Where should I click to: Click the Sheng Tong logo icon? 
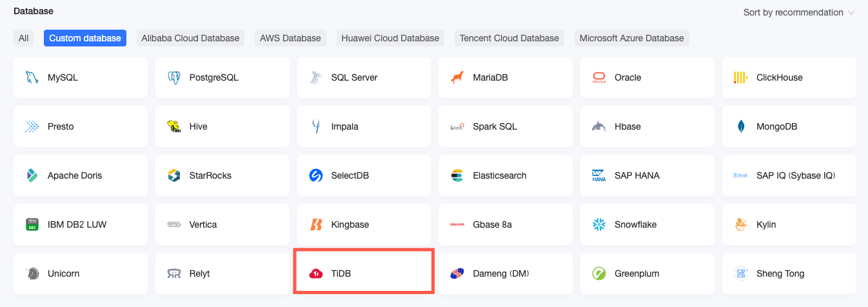pyautogui.click(x=740, y=273)
